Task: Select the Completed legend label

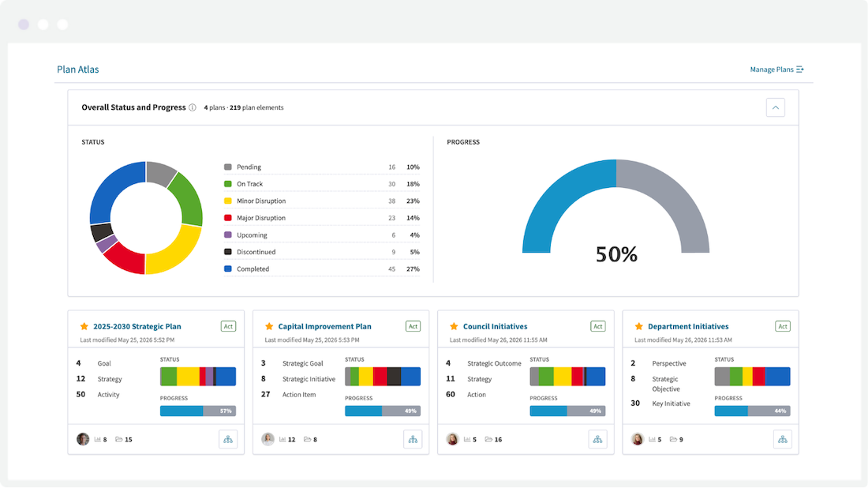Action: (x=253, y=269)
